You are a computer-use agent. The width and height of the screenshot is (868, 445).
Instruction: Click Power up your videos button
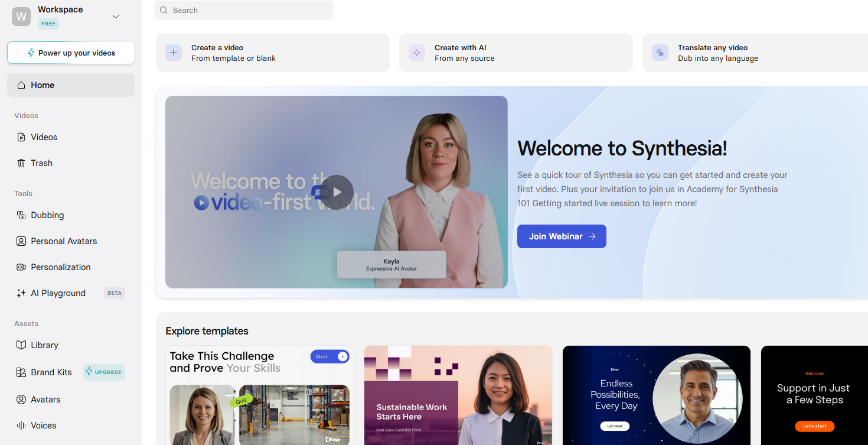(x=71, y=53)
